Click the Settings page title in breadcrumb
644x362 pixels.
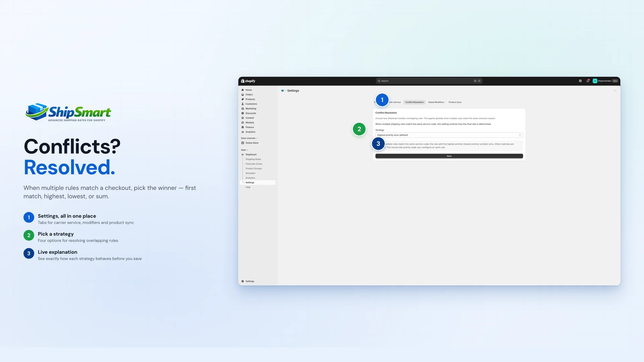click(293, 91)
